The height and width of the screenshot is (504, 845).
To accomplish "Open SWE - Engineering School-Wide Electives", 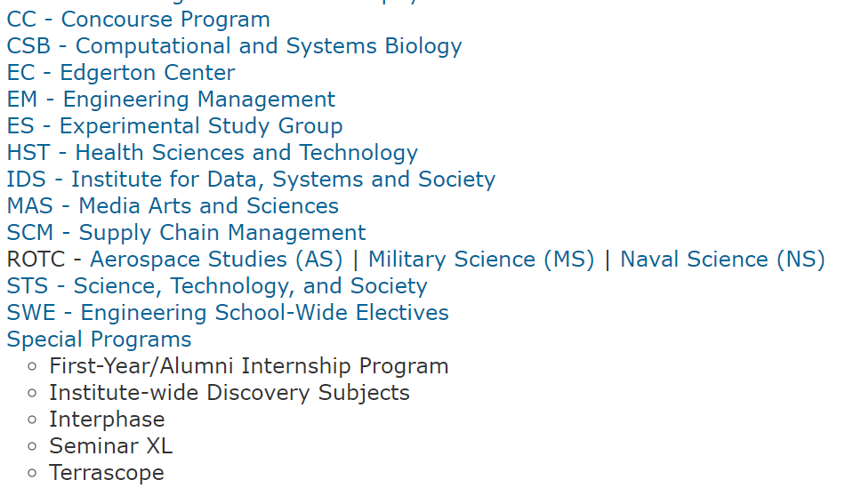I will coord(228,313).
